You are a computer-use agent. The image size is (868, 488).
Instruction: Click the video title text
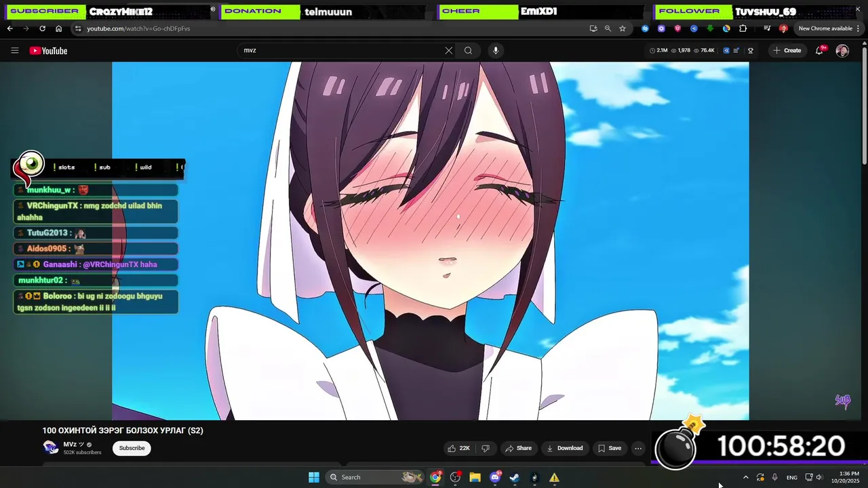123,430
